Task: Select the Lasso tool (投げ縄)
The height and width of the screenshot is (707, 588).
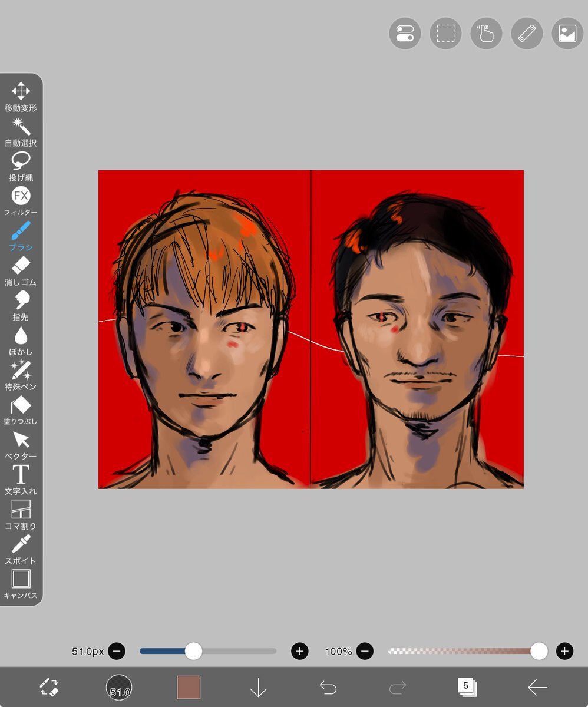Action: 21,166
